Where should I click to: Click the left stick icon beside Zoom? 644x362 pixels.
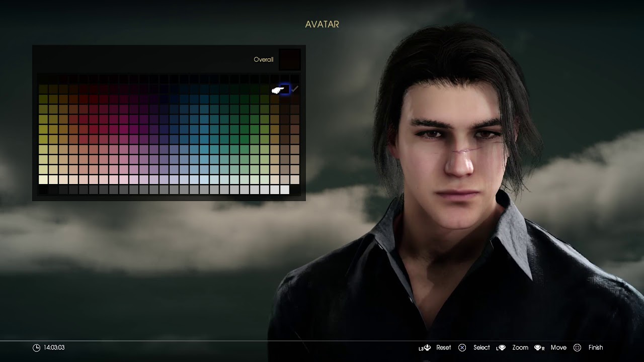click(x=501, y=347)
